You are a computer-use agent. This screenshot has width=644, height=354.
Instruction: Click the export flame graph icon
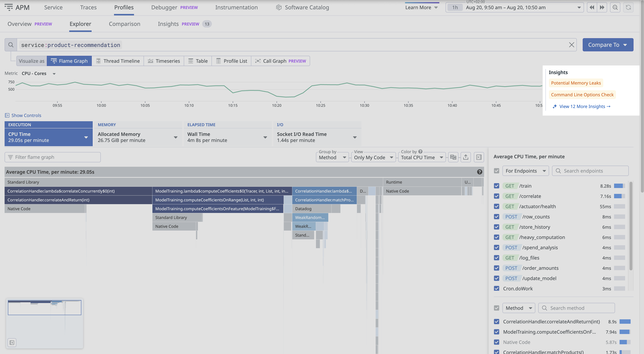(466, 157)
